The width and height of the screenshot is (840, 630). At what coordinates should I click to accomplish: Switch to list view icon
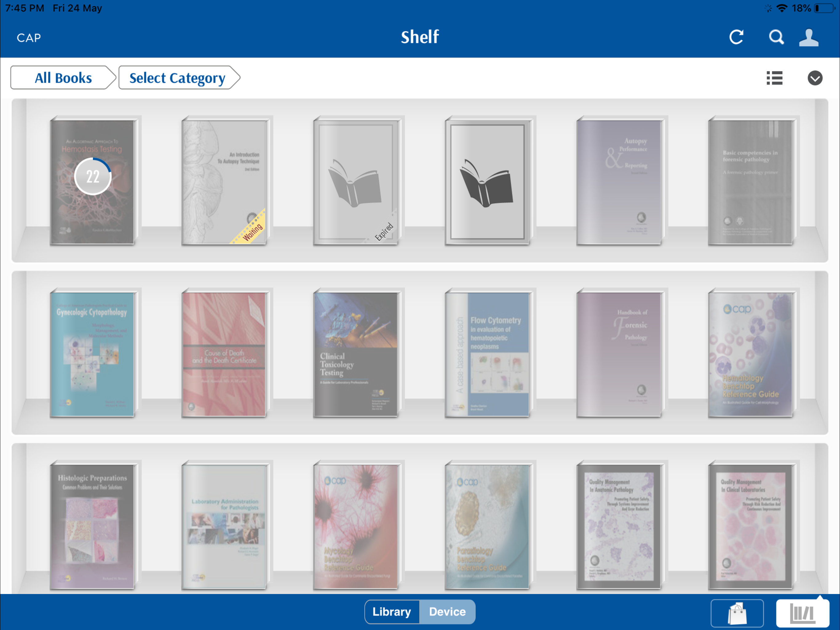[x=774, y=78]
